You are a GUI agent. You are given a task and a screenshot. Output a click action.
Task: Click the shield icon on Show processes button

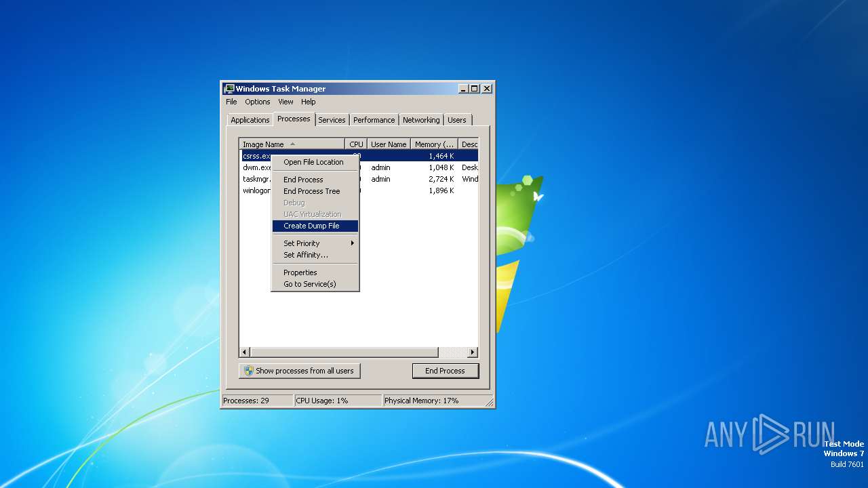[x=249, y=371]
